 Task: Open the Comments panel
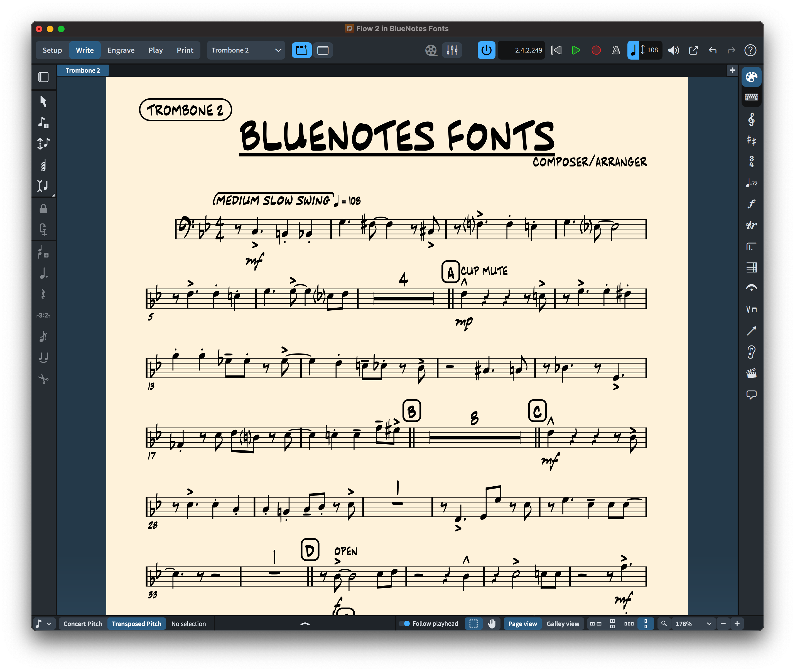click(751, 394)
